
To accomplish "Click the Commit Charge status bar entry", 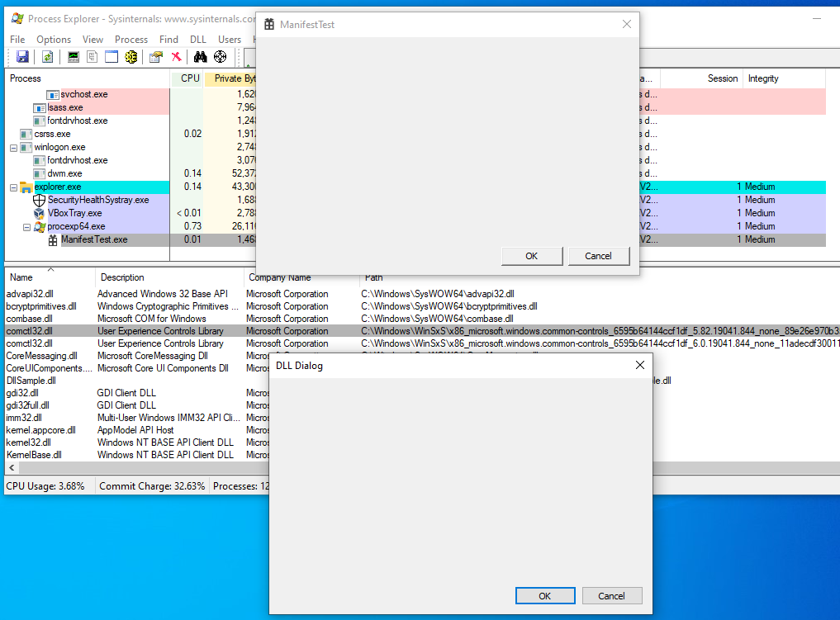I will point(152,486).
